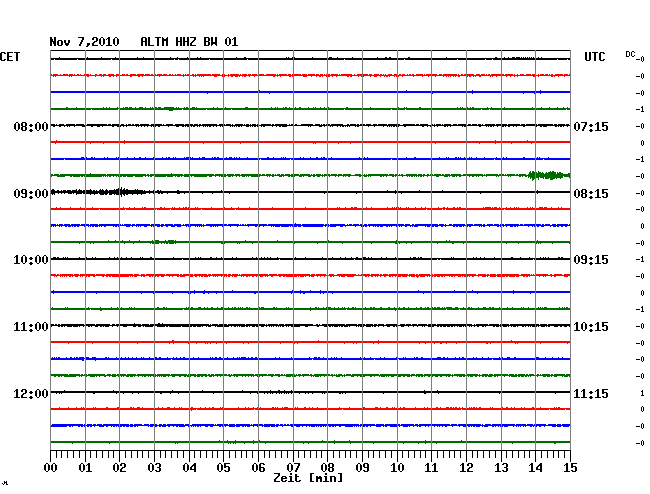Viewport: 650px width, 494px height.
Task: Click the 09:15 UTC time label
Action: [x=591, y=260]
